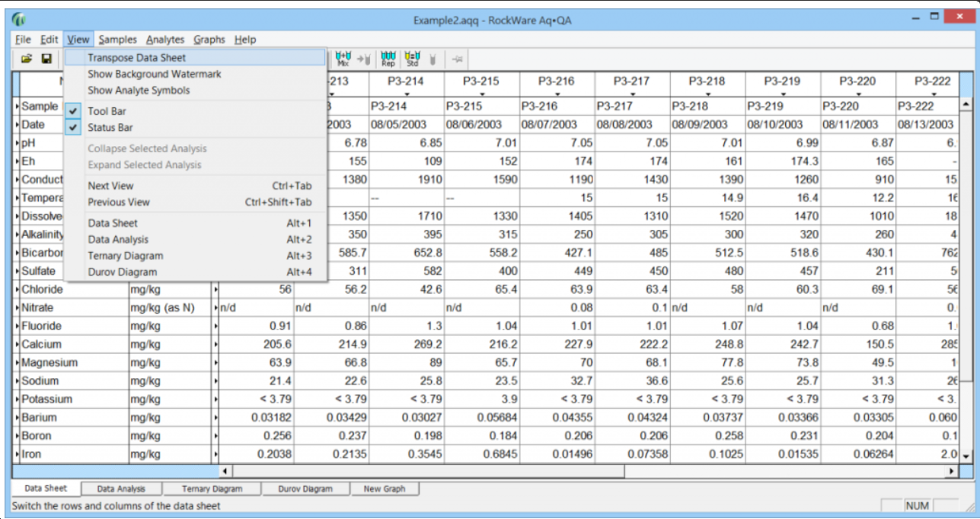Expand the P3-216 column header arrow
Image resolution: width=980 pixels, height=519 pixels.
tap(557, 94)
